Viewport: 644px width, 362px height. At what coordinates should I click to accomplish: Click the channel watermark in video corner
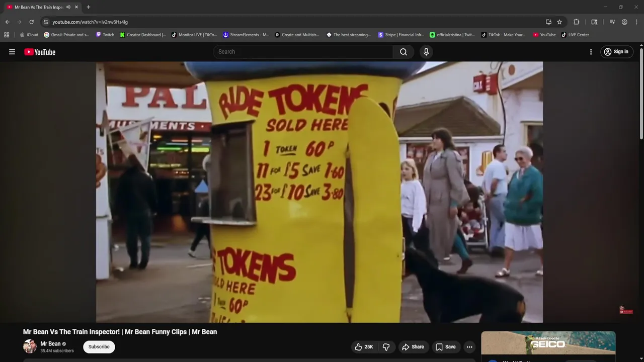[x=626, y=310]
